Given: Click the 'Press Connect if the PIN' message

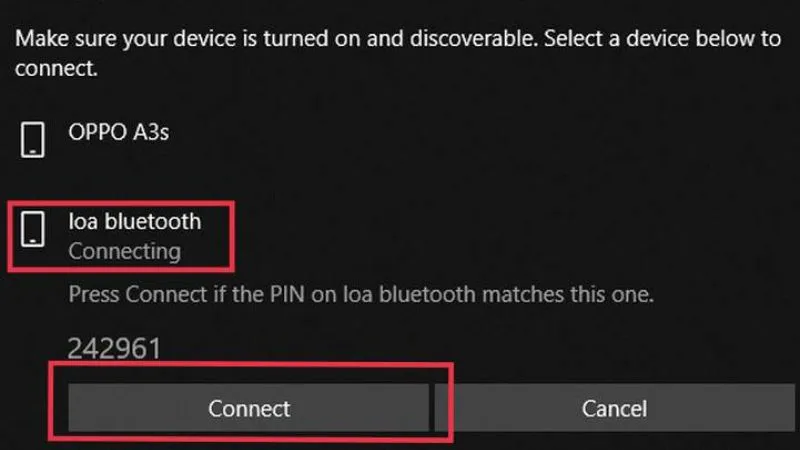Looking at the screenshot, I should coord(360,295).
